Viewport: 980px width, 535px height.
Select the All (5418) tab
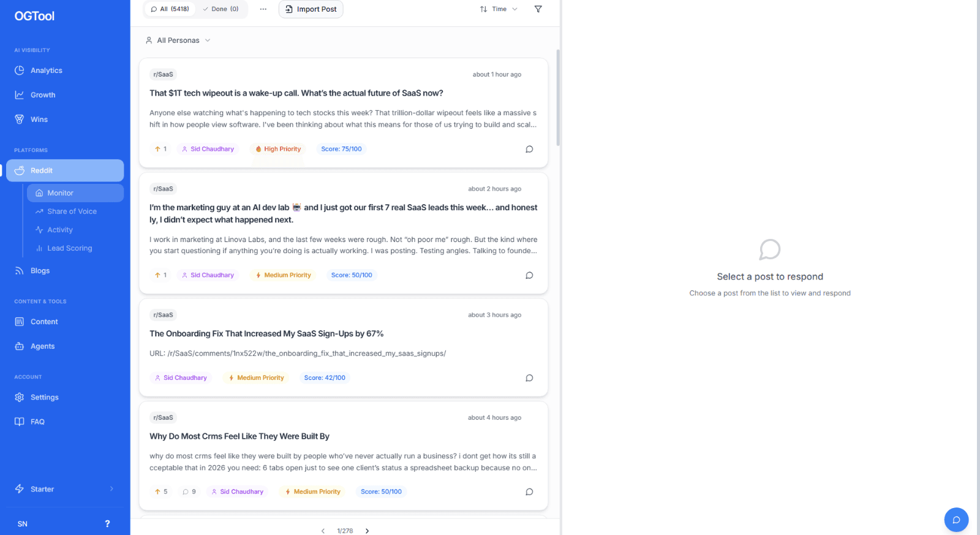point(170,9)
